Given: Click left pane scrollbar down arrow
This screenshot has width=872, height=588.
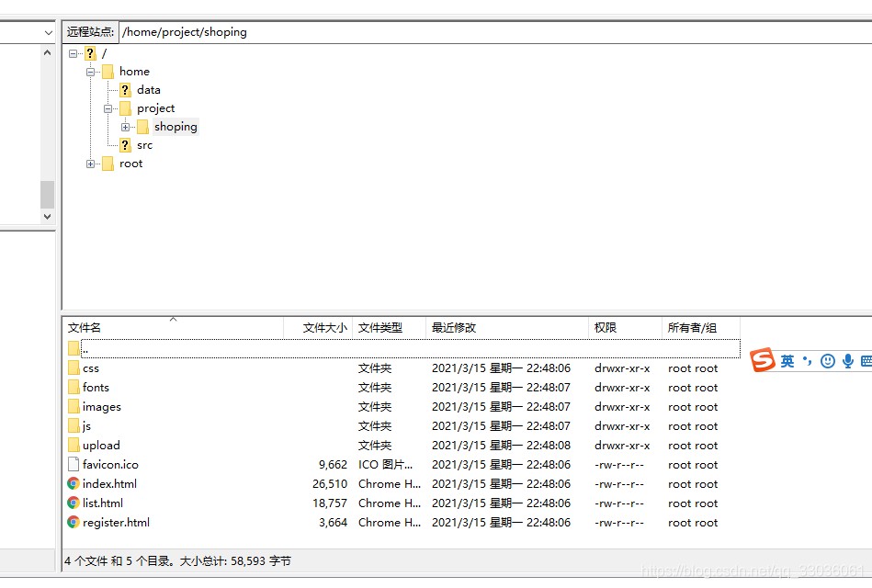Looking at the screenshot, I should (x=47, y=217).
